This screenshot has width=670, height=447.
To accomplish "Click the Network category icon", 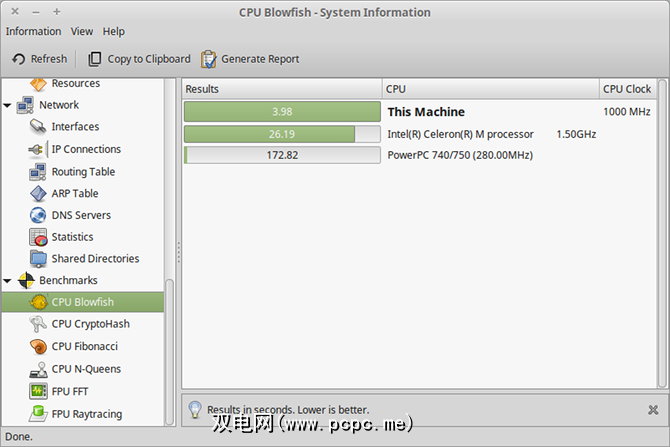I will tap(25, 105).
